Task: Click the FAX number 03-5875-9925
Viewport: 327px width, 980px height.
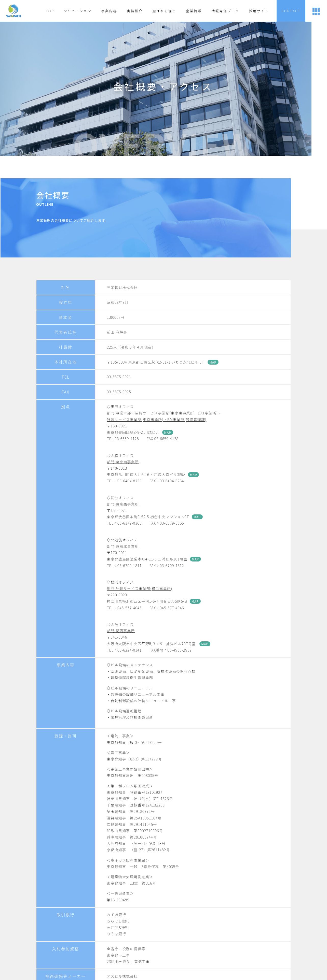Action: [119, 392]
